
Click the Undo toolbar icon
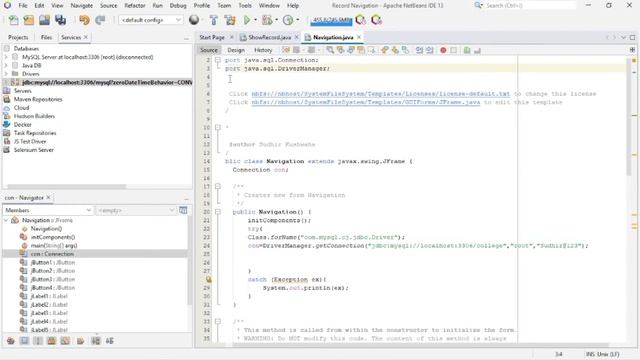[84, 20]
